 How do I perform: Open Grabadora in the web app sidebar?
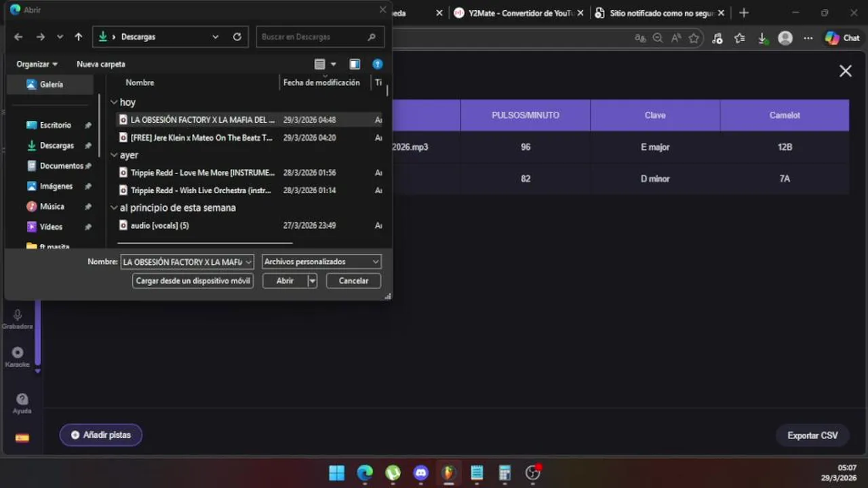point(18,319)
